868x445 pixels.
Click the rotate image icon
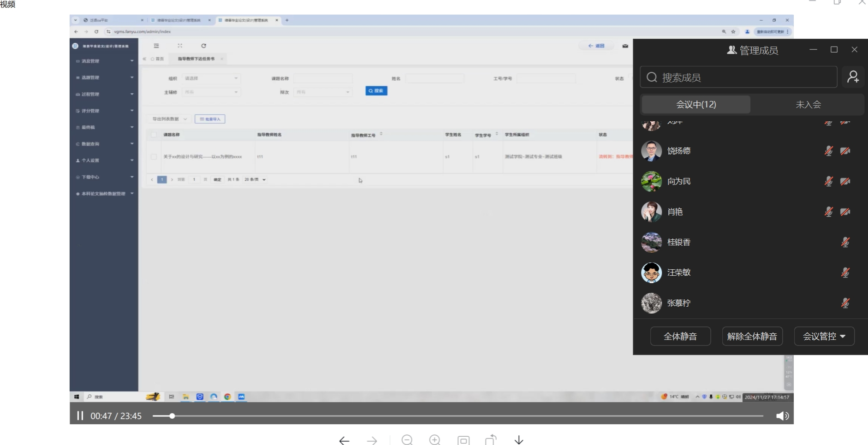[491, 440]
